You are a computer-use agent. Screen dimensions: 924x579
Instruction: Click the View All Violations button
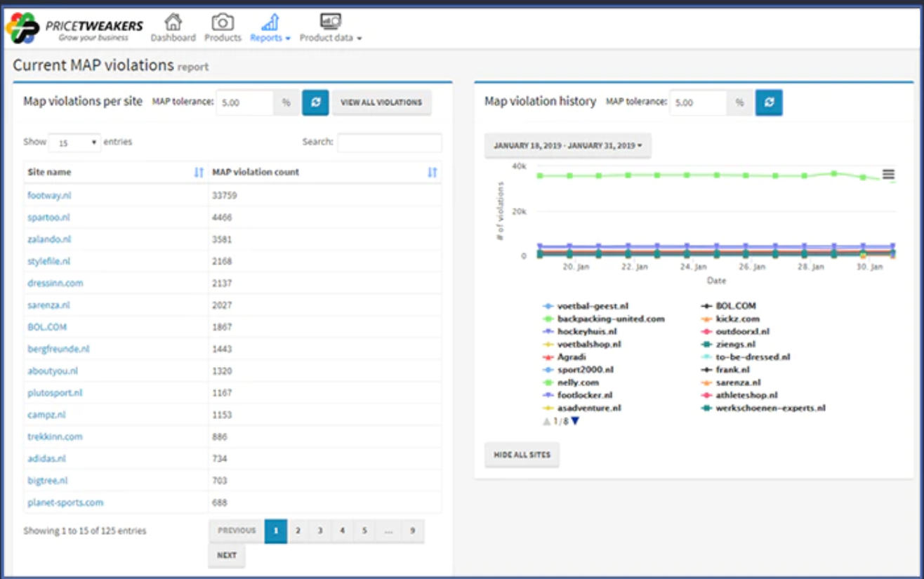click(382, 102)
